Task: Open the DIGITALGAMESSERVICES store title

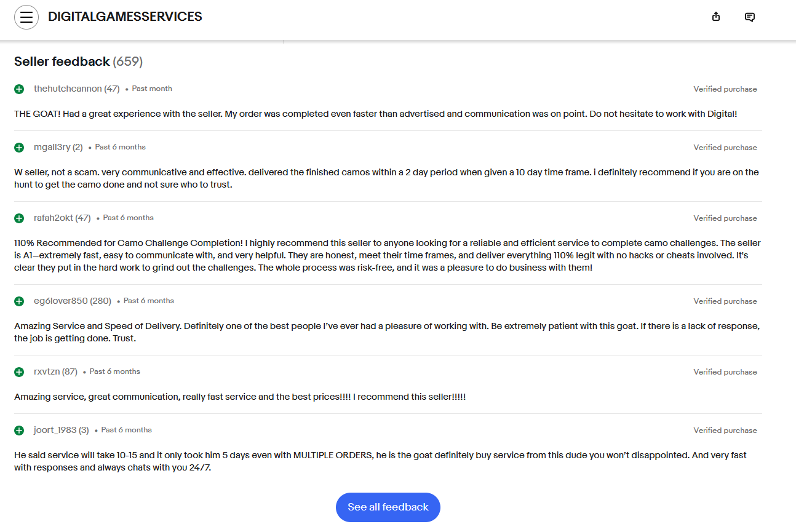Action: (x=125, y=17)
